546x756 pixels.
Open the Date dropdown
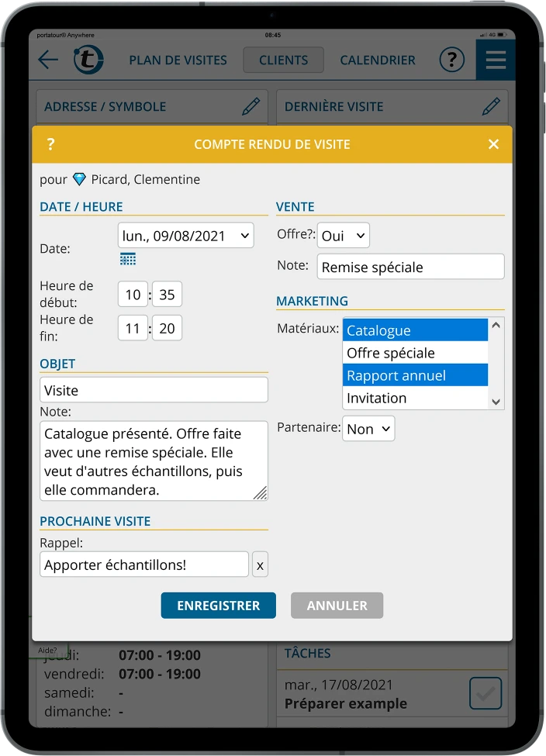(x=185, y=235)
